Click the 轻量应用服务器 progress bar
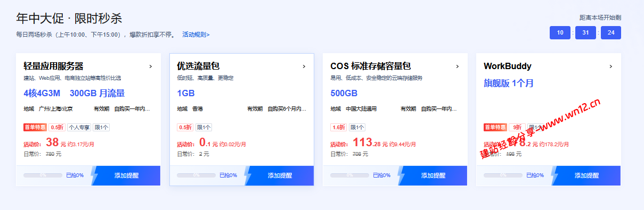644x210 pixels. [43, 175]
